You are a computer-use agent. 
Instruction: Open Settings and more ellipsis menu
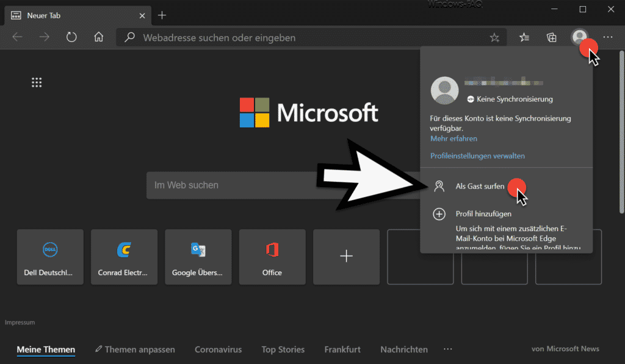point(608,37)
